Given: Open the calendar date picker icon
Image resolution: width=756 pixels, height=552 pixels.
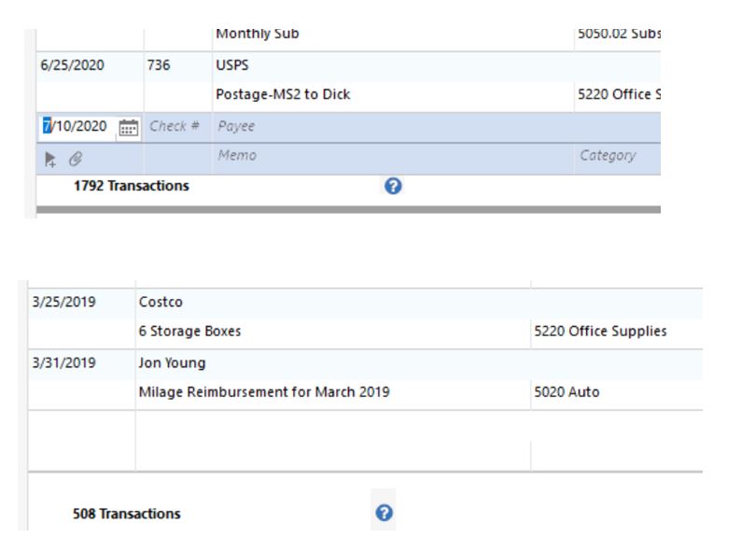Looking at the screenshot, I should [129, 127].
